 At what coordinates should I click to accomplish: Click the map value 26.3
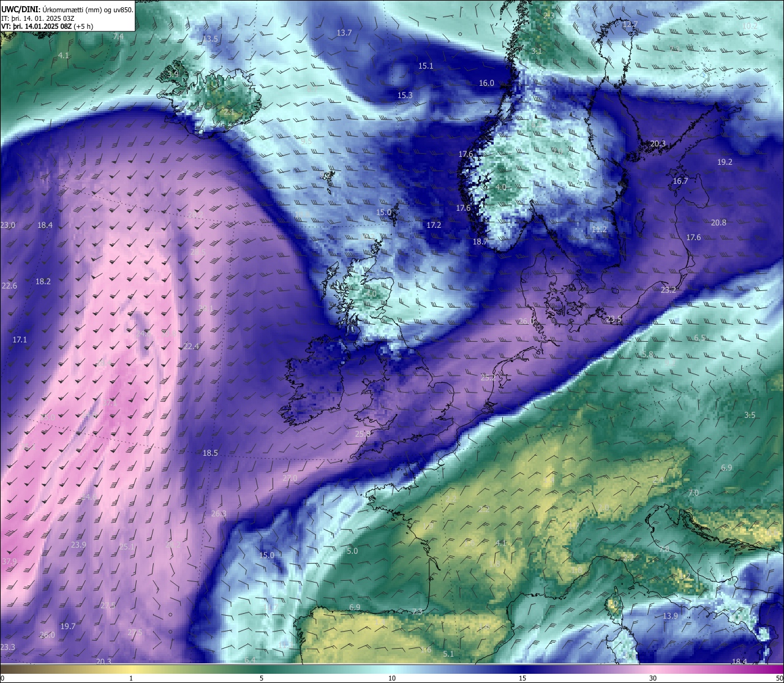219,513
